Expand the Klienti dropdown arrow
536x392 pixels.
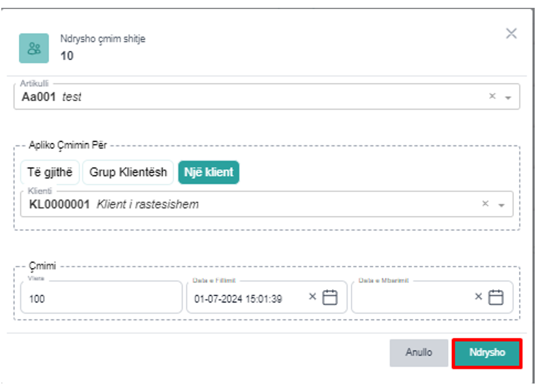(x=501, y=205)
